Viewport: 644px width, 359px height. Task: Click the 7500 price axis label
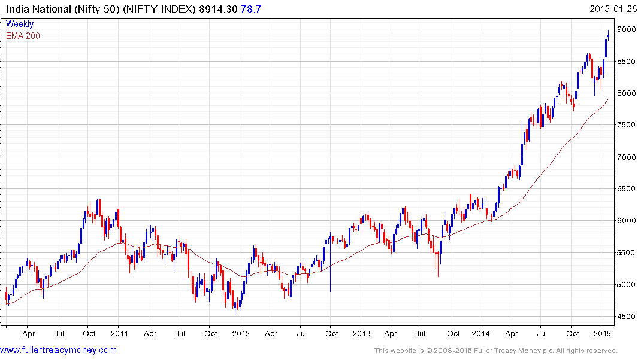click(627, 125)
